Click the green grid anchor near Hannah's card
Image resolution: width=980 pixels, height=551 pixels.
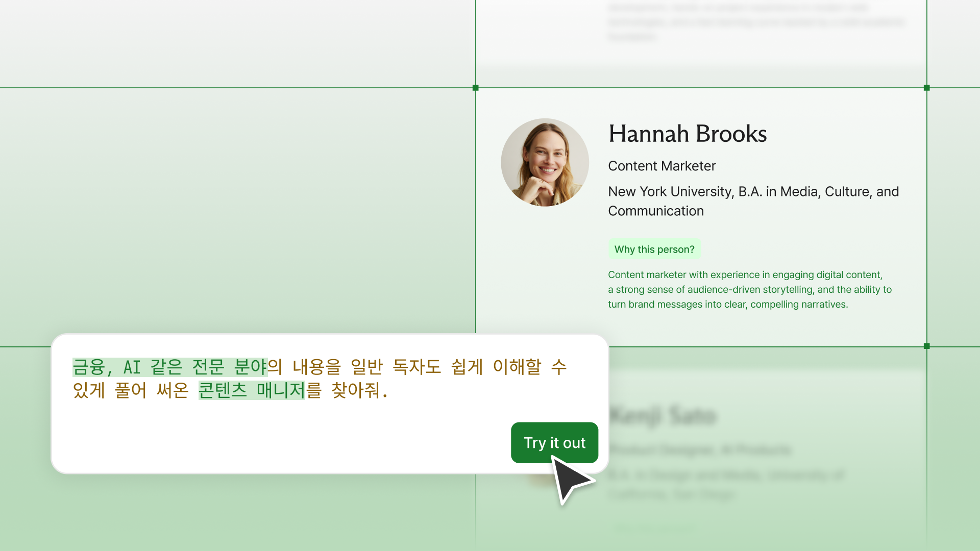tap(475, 88)
